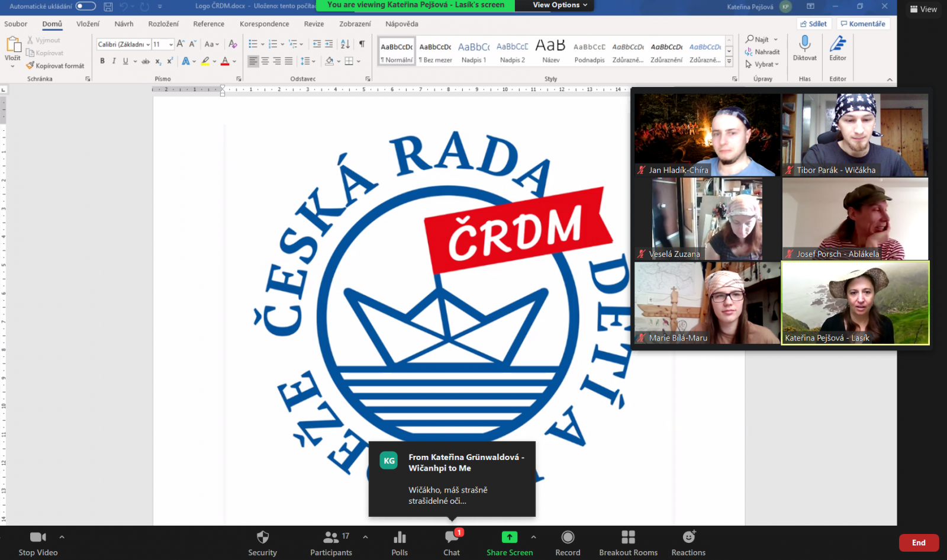Click center alignment icon
The height and width of the screenshot is (560, 947).
click(x=265, y=61)
